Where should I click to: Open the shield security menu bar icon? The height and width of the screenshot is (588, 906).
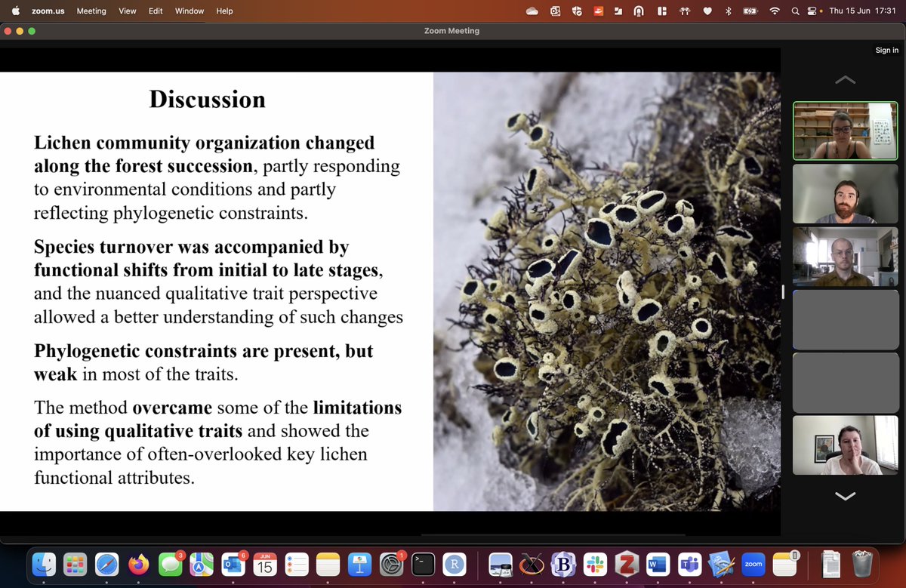(578, 11)
